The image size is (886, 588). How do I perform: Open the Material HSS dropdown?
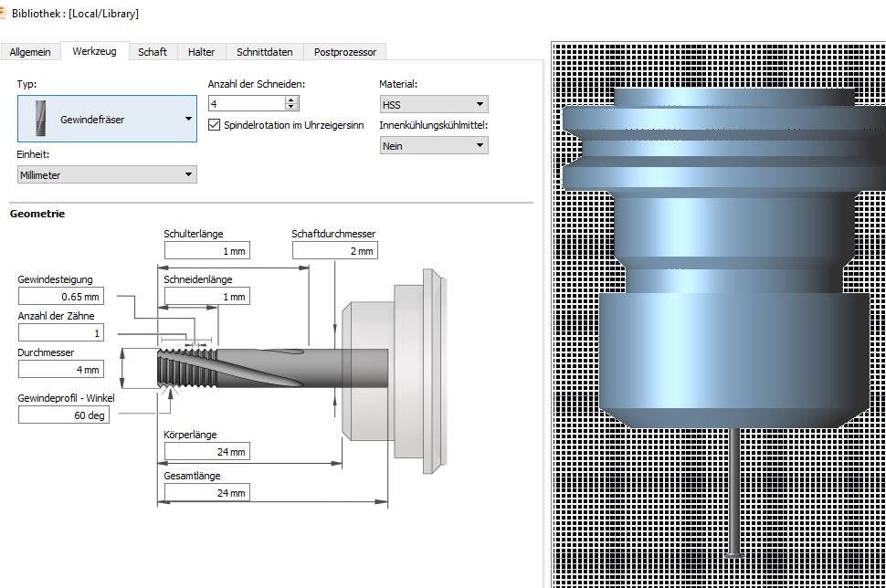(x=434, y=104)
